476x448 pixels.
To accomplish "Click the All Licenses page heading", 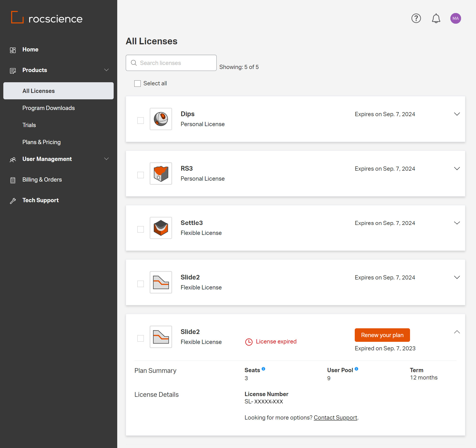I will [x=152, y=41].
